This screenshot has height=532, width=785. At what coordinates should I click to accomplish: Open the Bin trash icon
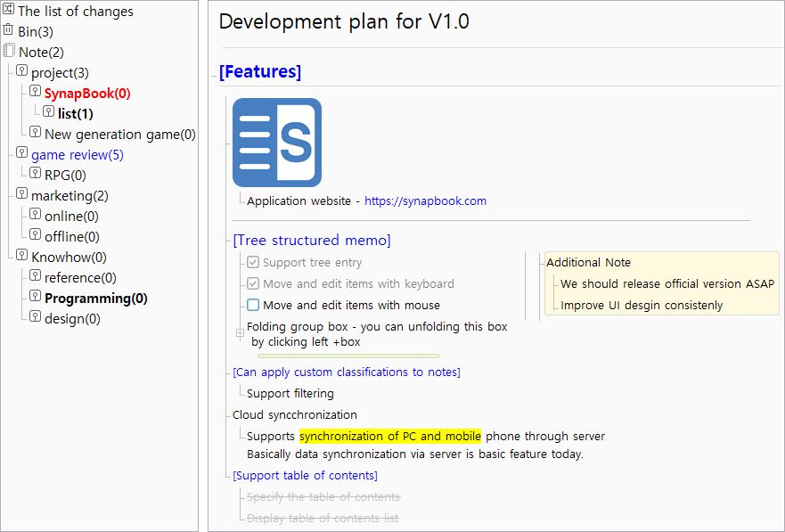(9, 29)
